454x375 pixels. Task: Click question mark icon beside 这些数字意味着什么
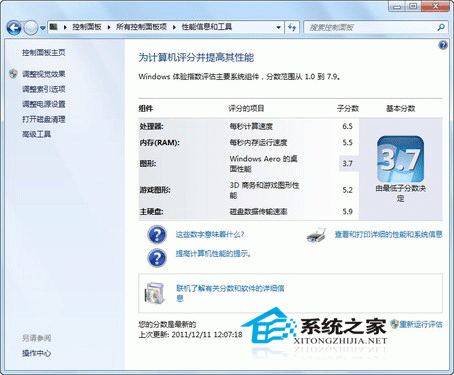[x=157, y=234]
